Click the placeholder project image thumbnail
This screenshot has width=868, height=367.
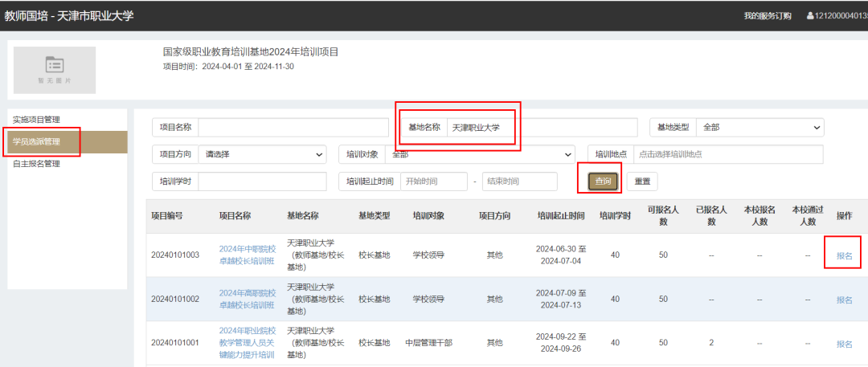tap(55, 70)
